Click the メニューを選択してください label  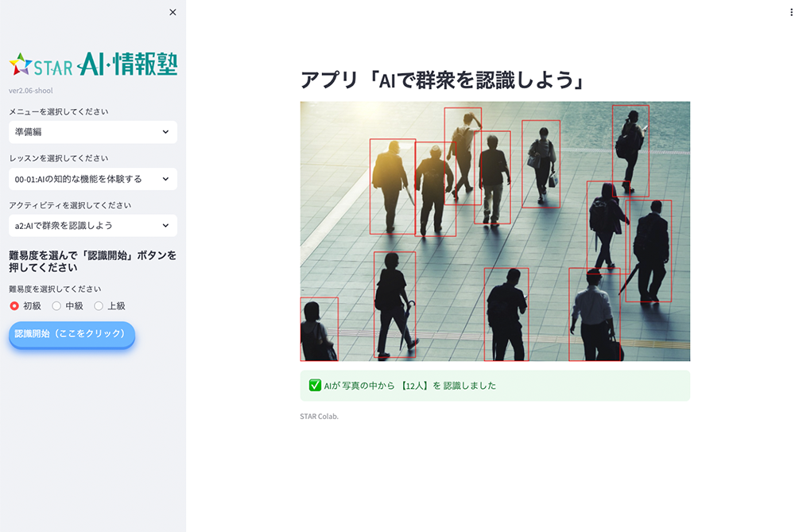58,111
